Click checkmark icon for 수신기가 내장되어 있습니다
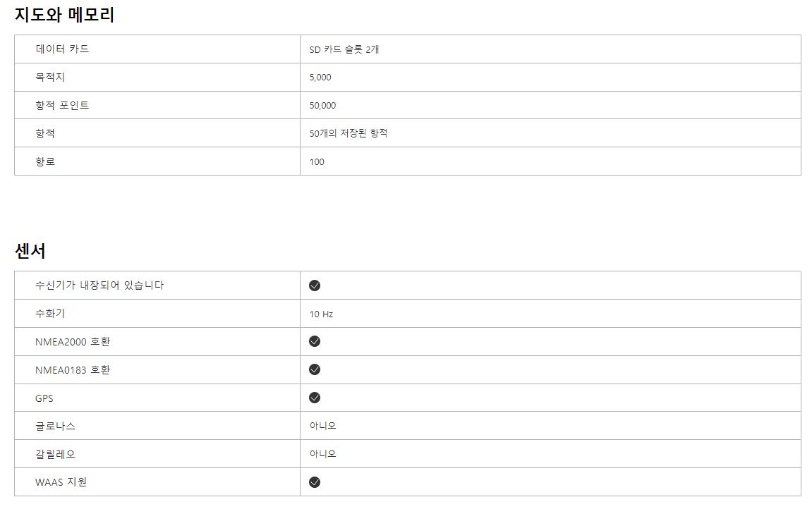Viewport: 812px width, 509px height. (315, 286)
